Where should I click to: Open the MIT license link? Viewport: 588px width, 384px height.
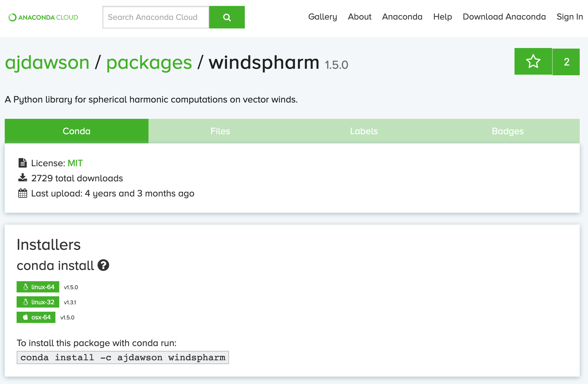point(75,163)
